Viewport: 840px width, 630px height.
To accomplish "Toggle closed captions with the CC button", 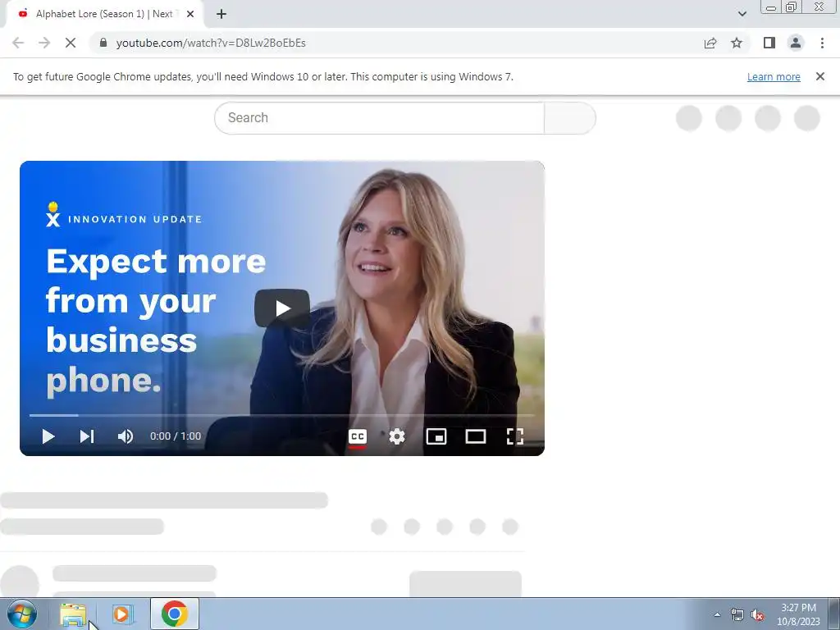I will point(358,436).
